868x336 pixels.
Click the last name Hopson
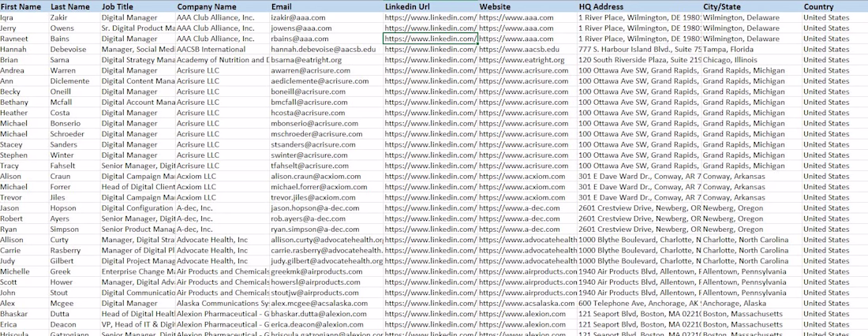(x=75, y=208)
